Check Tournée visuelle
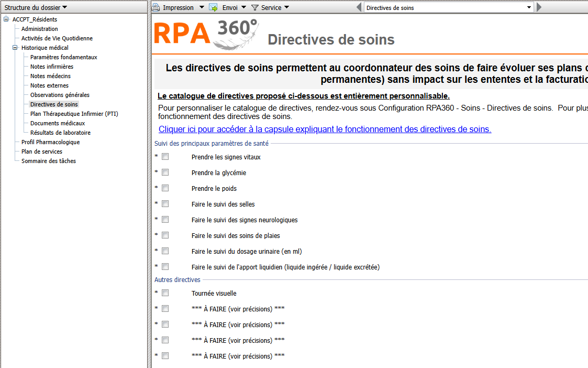Screen dimensions: 588x368 coord(165,293)
